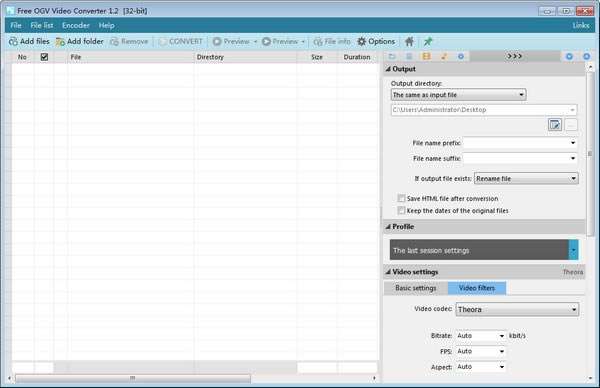Click the home icon in the toolbar
The height and width of the screenshot is (388, 600).
click(409, 41)
